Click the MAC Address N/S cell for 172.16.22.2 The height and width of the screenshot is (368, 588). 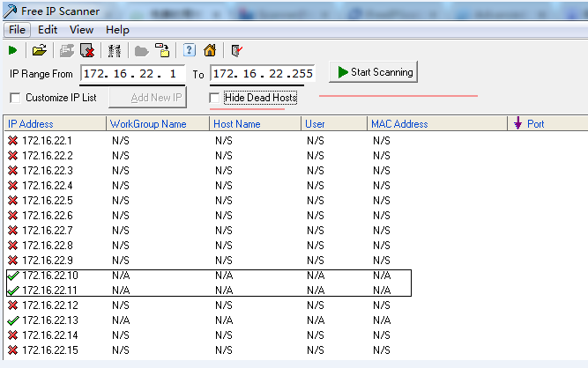[x=382, y=156]
